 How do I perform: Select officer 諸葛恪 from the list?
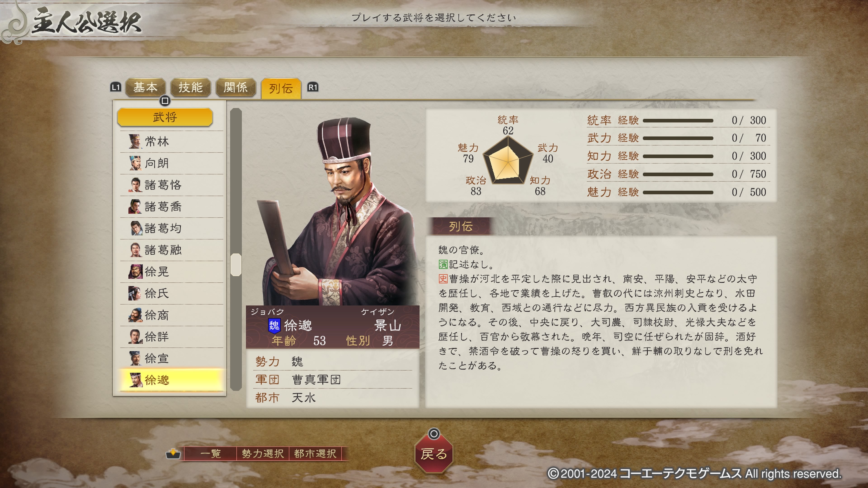[172, 185]
